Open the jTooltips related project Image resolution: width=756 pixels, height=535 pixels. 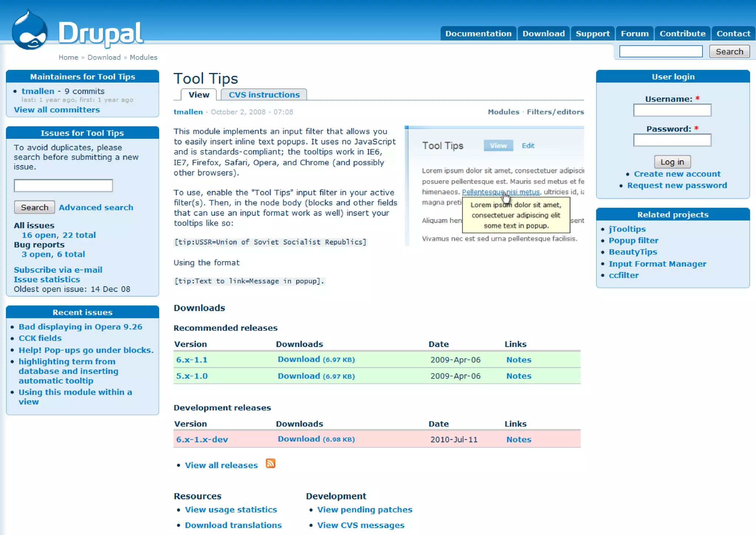(627, 229)
